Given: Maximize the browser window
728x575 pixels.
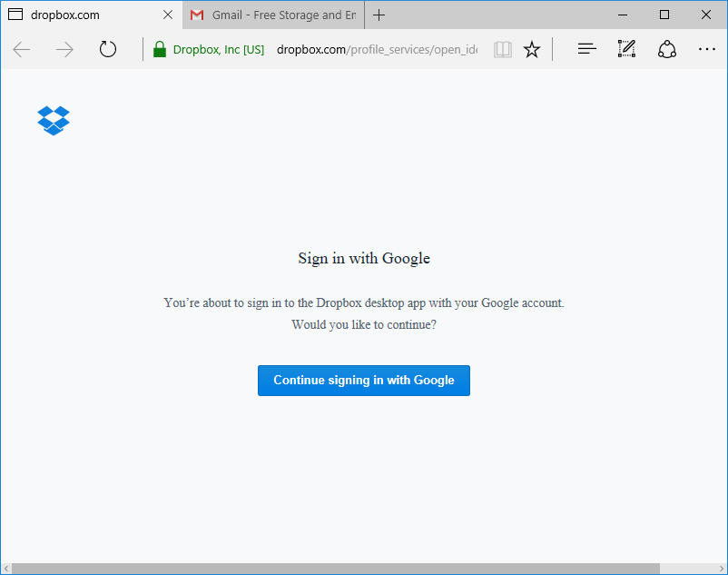Looking at the screenshot, I should pyautogui.click(x=664, y=15).
